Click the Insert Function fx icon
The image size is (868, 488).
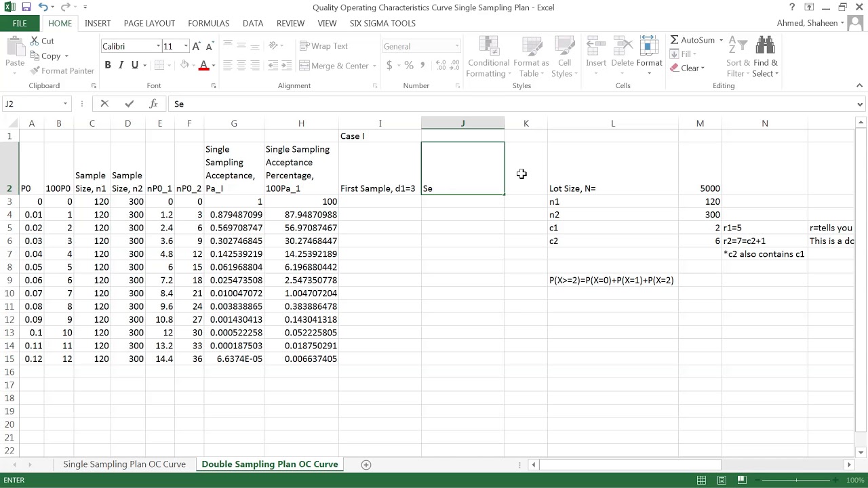pyautogui.click(x=154, y=104)
